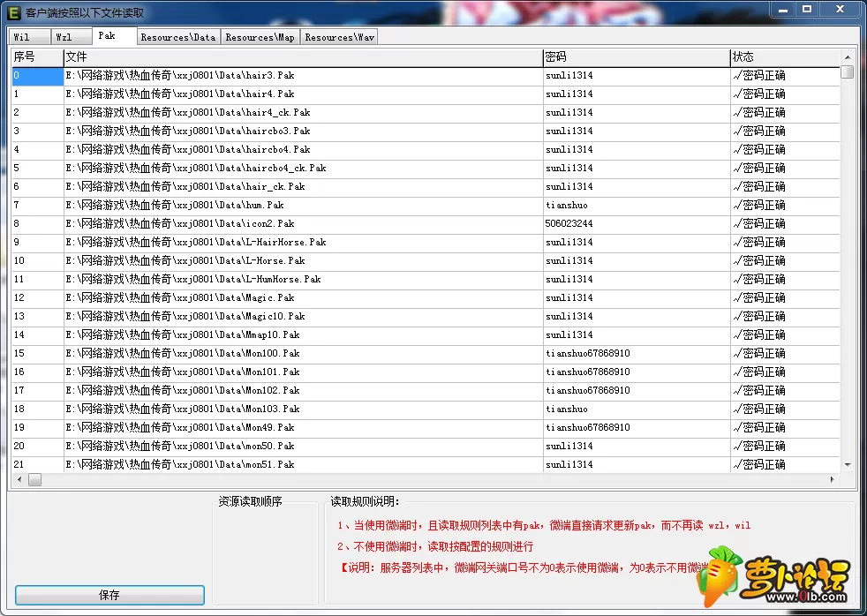Viewport: 867px width, 616px height.
Task: Click the 读取规则说明 label
Action: 365,501
